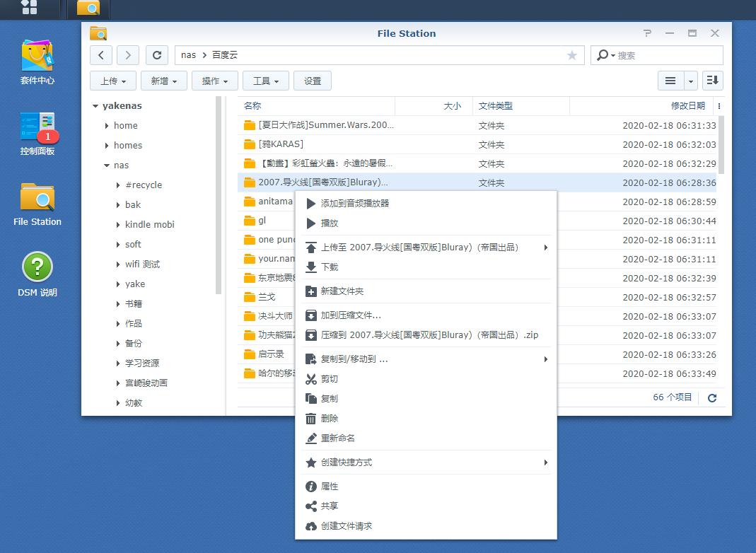Click the sort order icon
Screen dimensions: 756x553
click(x=712, y=80)
